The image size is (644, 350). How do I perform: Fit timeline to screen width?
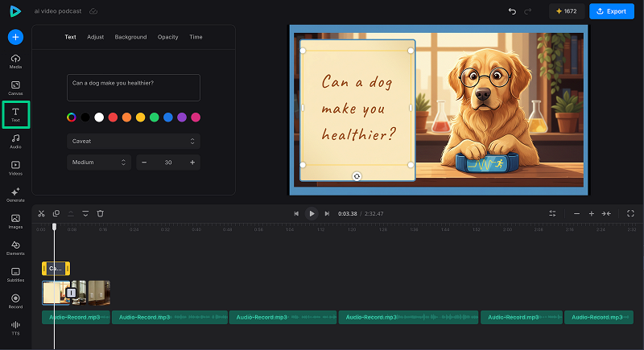tap(606, 213)
